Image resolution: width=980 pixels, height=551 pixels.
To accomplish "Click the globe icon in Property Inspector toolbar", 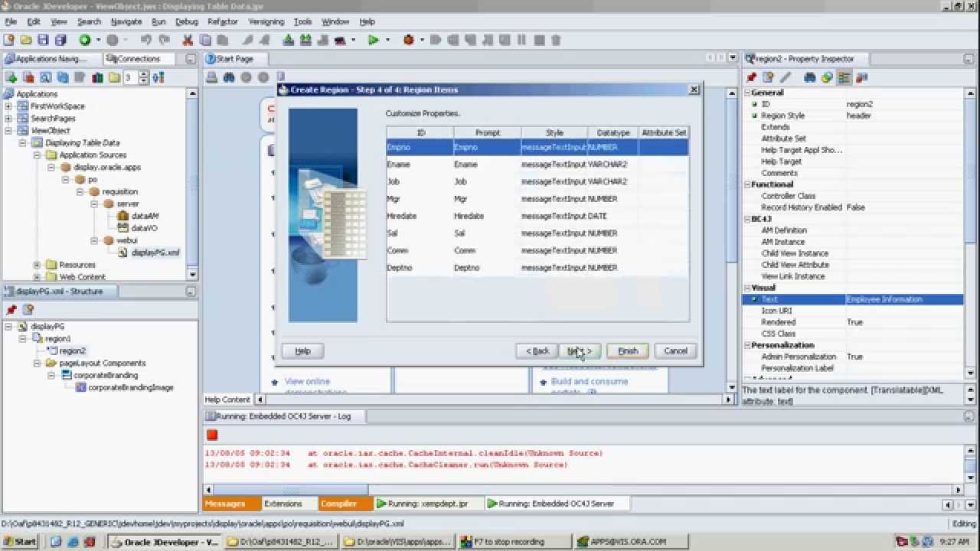I will click(x=827, y=77).
